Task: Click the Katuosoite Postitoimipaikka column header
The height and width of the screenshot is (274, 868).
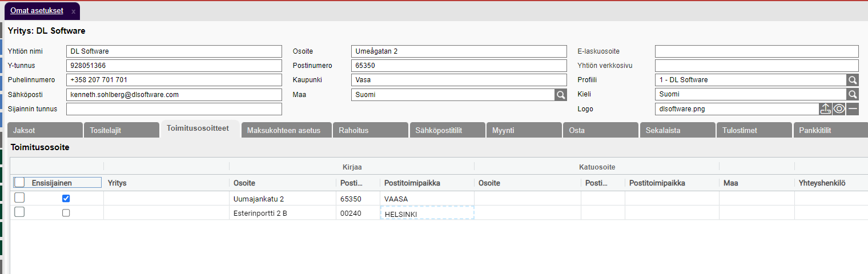Action: click(672, 183)
